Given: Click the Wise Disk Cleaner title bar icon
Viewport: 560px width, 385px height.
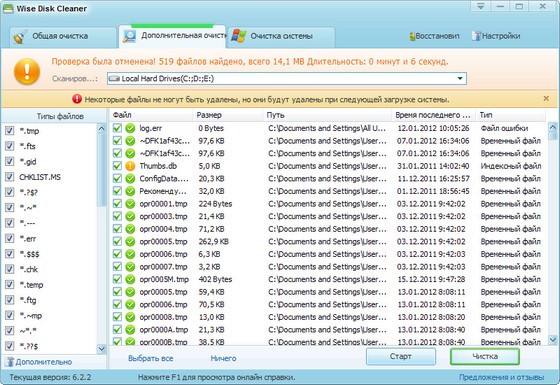Looking at the screenshot, I should tap(8, 8).
